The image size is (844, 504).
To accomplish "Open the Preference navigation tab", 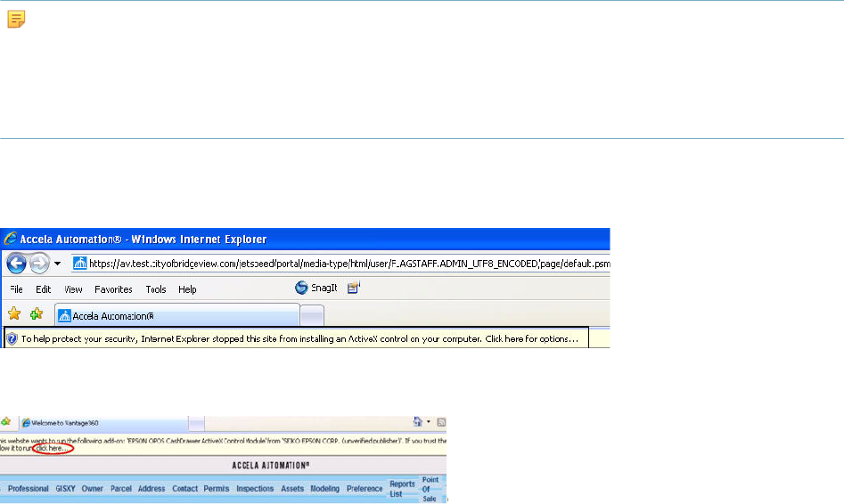I will coord(365,488).
